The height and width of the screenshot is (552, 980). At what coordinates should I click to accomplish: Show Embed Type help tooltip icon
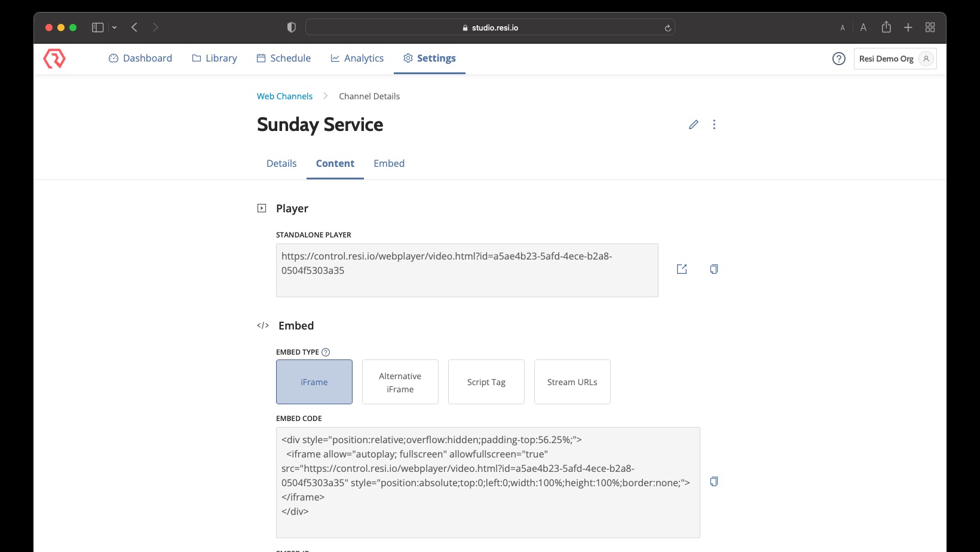click(x=326, y=352)
